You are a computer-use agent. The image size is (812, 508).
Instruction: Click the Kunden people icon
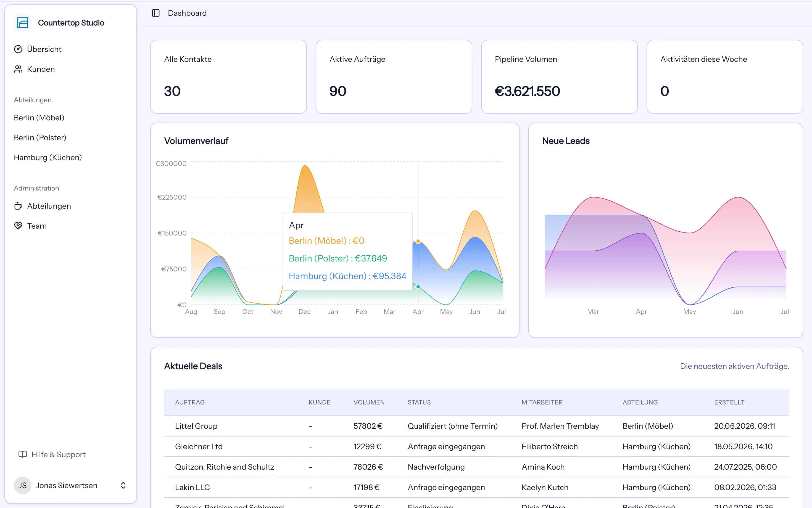[18, 69]
